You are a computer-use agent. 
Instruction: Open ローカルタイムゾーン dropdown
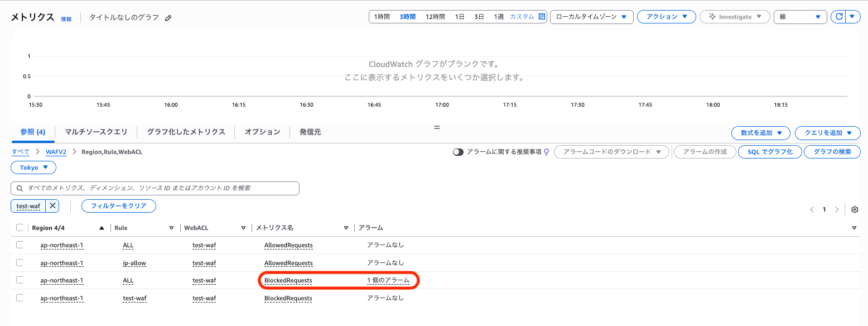click(592, 17)
